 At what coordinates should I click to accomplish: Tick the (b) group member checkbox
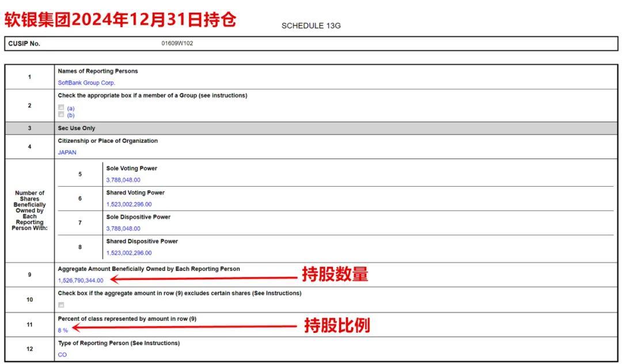click(61, 115)
